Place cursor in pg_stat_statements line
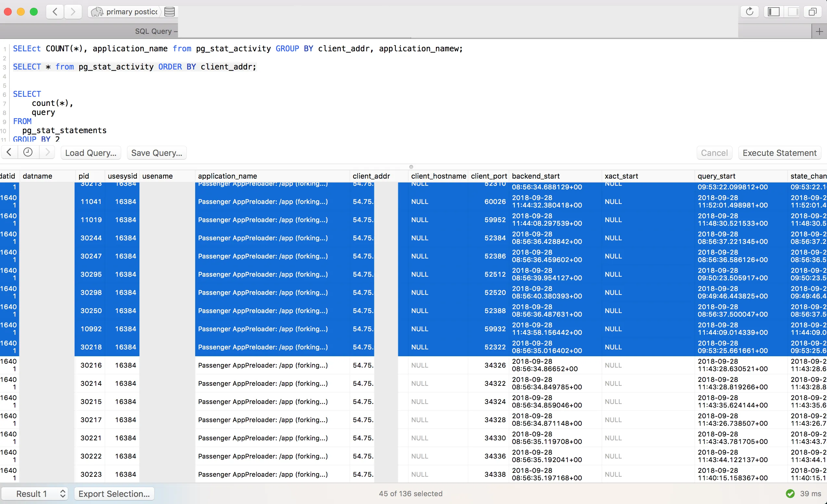The image size is (827, 504). pos(64,130)
